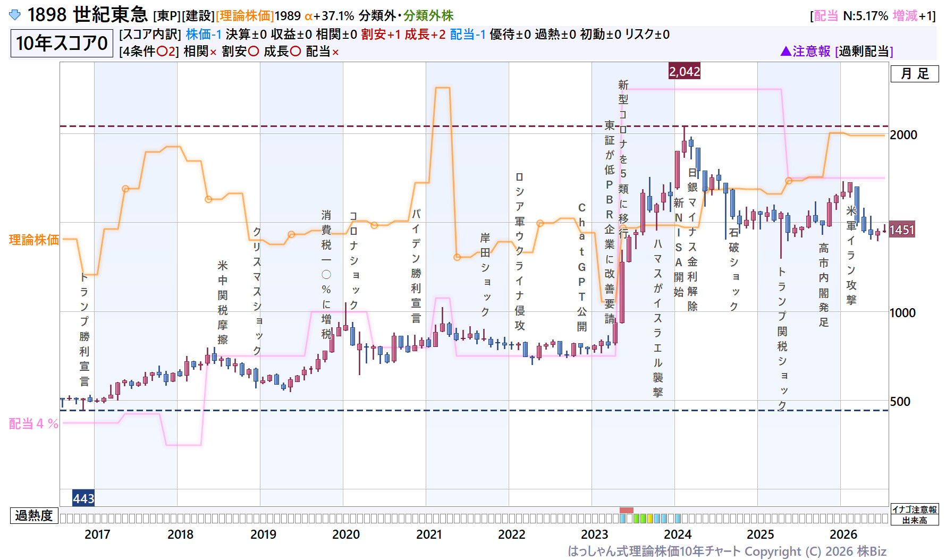Click the 過剰配当 warning text
This screenshot has width=946, height=560.
pos(864,51)
